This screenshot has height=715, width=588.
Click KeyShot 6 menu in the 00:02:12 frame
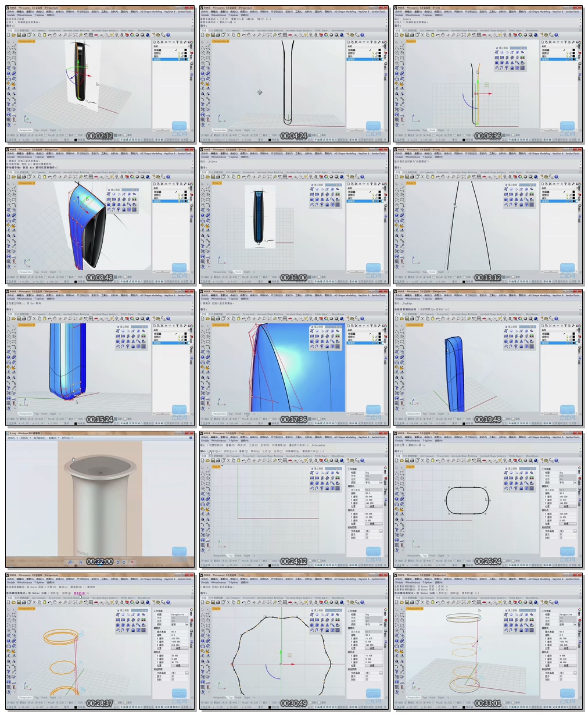pos(170,12)
